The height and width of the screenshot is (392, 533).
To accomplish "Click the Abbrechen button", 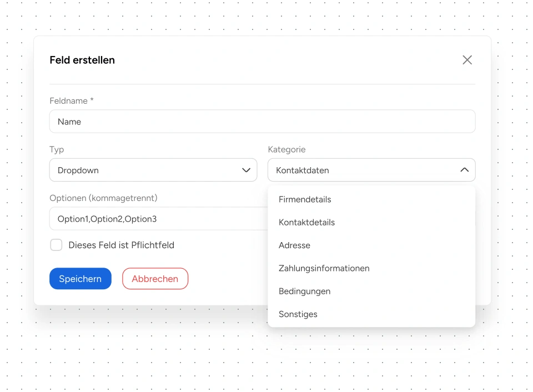I will pyautogui.click(x=155, y=279).
